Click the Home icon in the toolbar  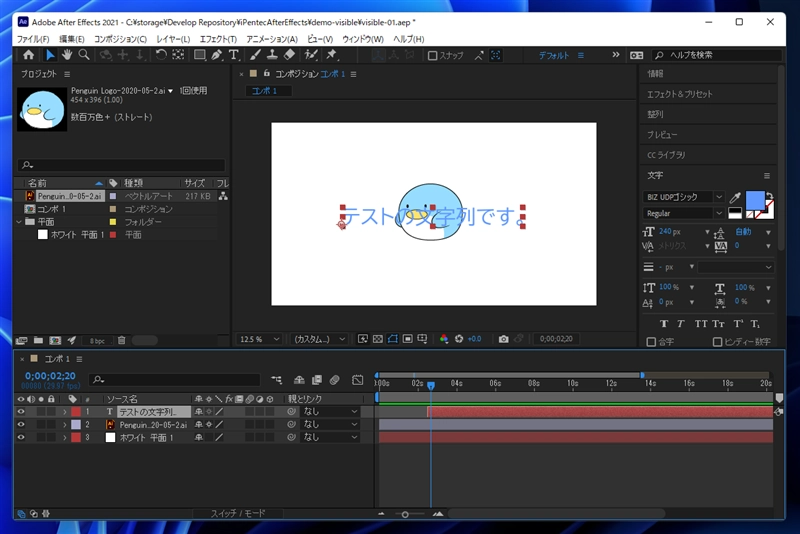(x=29, y=55)
